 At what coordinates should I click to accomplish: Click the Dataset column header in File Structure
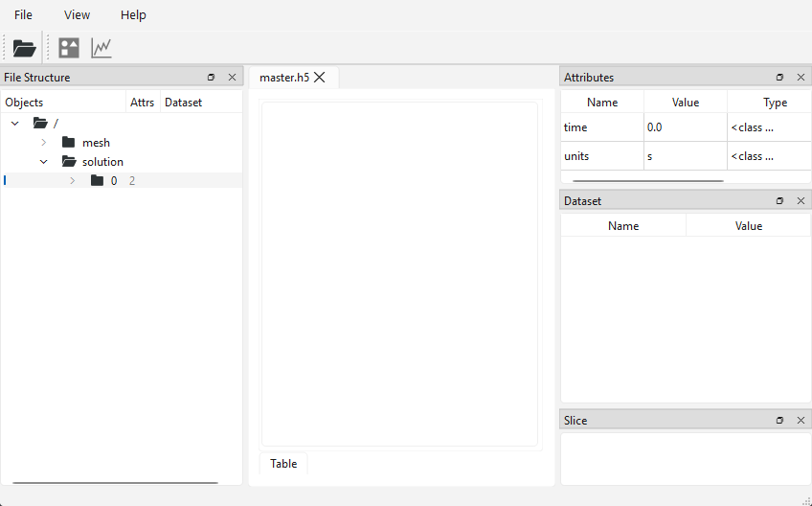click(x=201, y=103)
